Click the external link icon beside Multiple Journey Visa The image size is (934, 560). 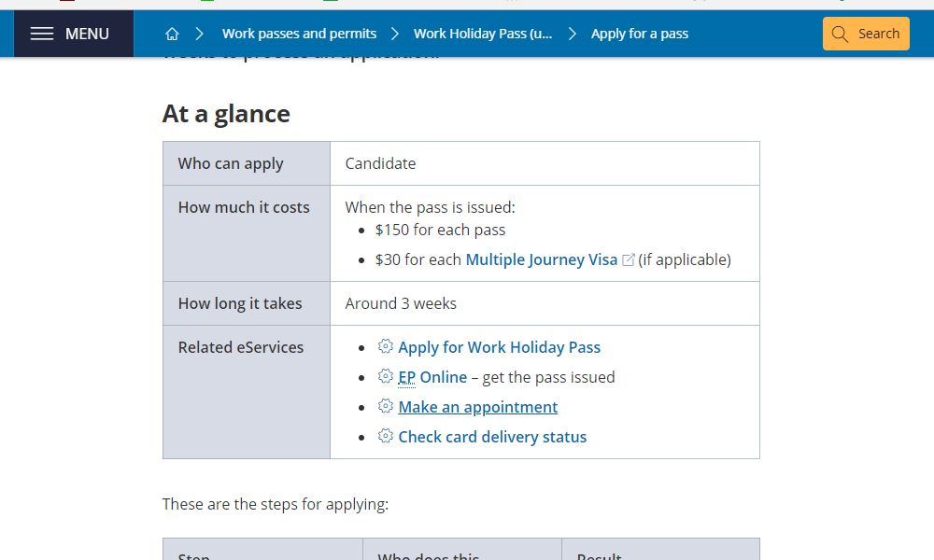pyautogui.click(x=629, y=259)
